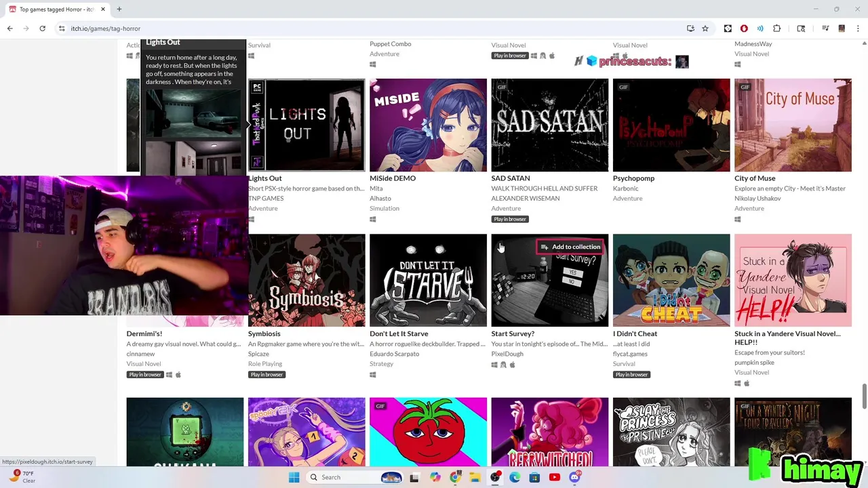Open Discord from the taskbar
This screenshot has width=868, height=488.
pos(574,477)
